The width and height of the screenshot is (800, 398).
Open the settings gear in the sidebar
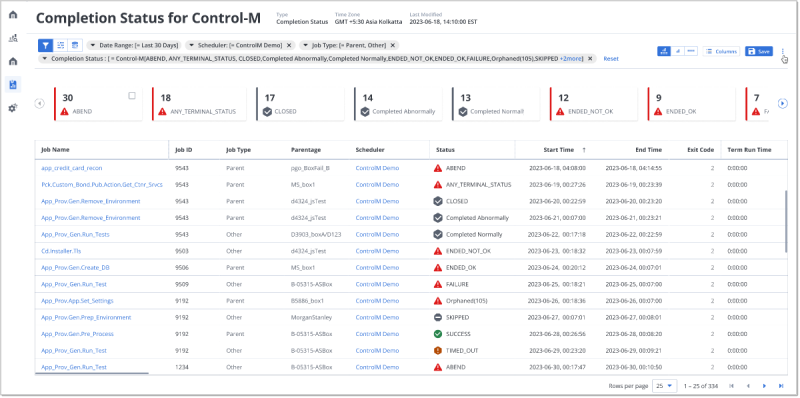tap(13, 108)
